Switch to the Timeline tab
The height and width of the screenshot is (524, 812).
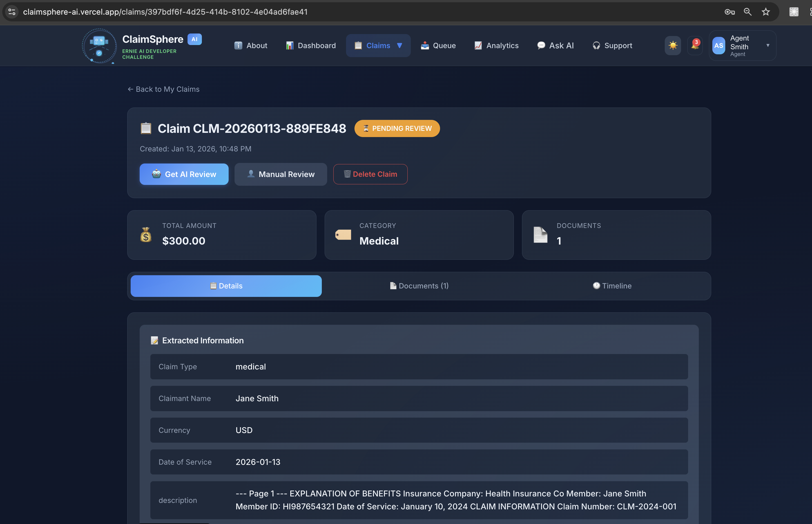(x=612, y=286)
